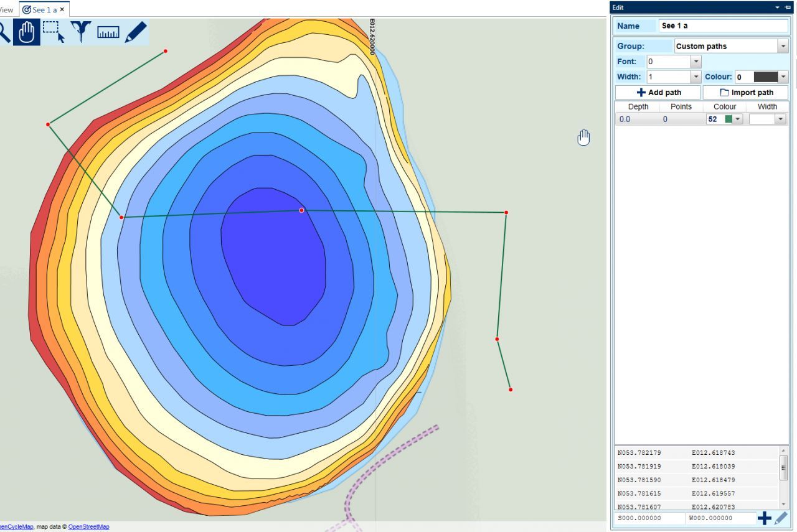Click pencil icon beside coordinate inputs

[x=781, y=518]
